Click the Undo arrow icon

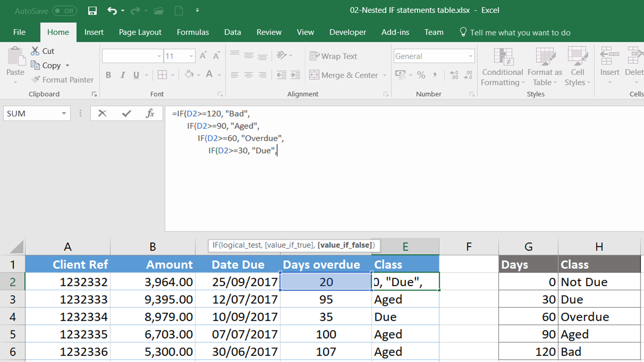(112, 11)
